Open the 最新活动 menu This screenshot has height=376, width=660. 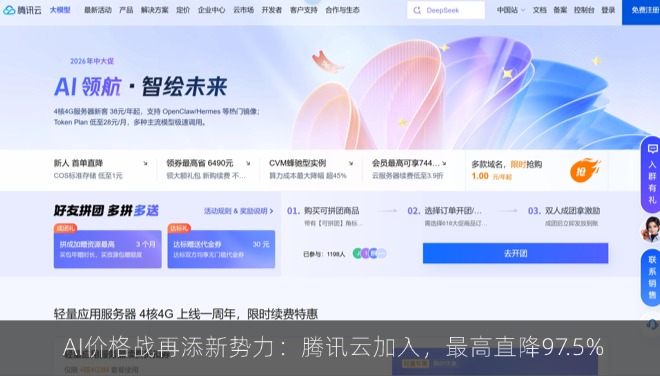(98, 10)
